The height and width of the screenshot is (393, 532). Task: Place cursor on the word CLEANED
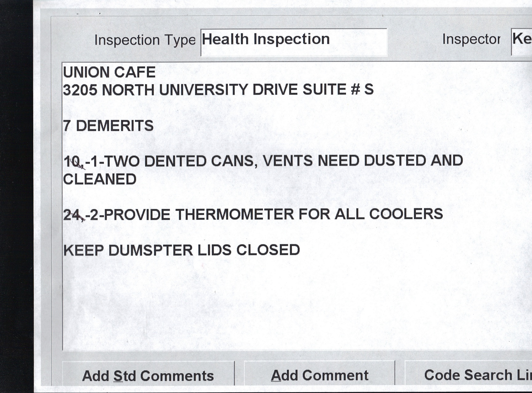coord(100,179)
